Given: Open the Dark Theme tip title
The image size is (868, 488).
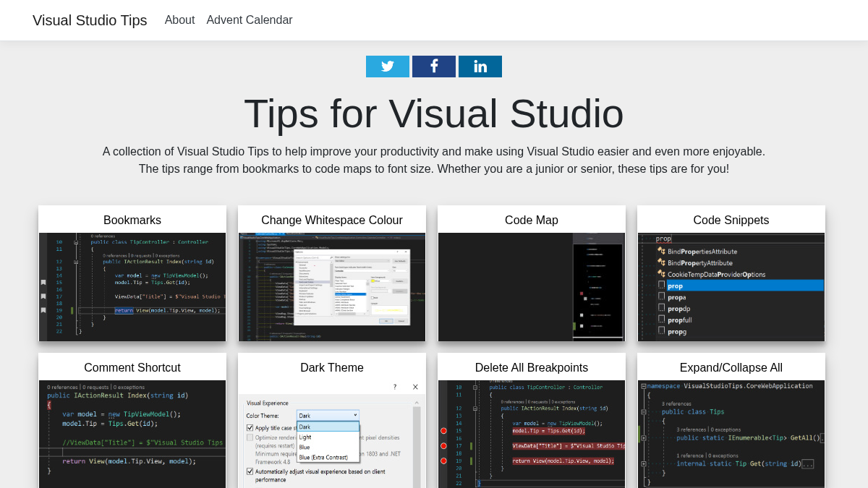Looking at the screenshot, I should [x=332, y=368].
